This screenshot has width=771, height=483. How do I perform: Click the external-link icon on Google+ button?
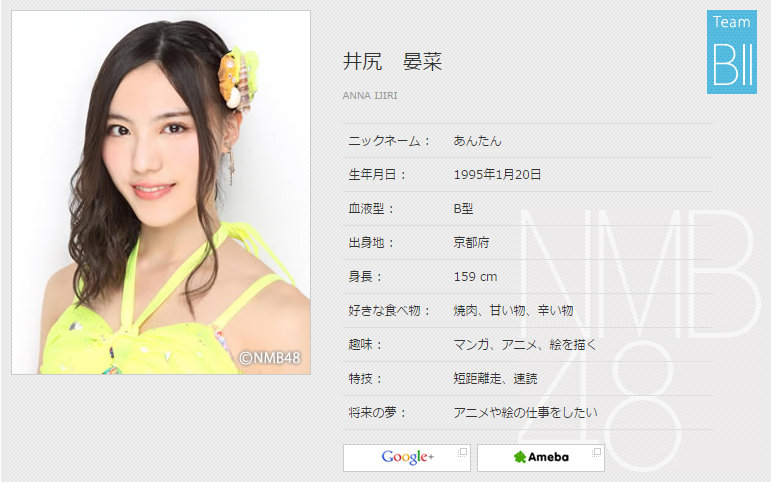pos(462,452)
